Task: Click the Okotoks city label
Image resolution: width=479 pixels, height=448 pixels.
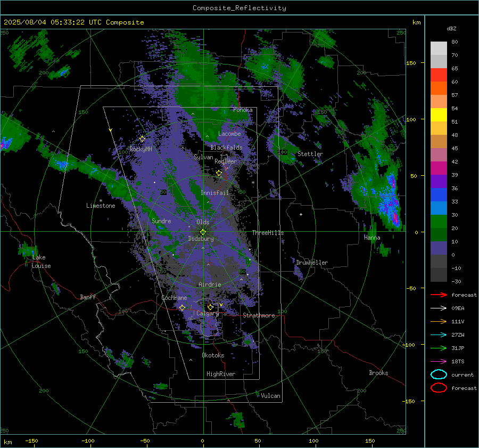Action: [x=213, y=355]
